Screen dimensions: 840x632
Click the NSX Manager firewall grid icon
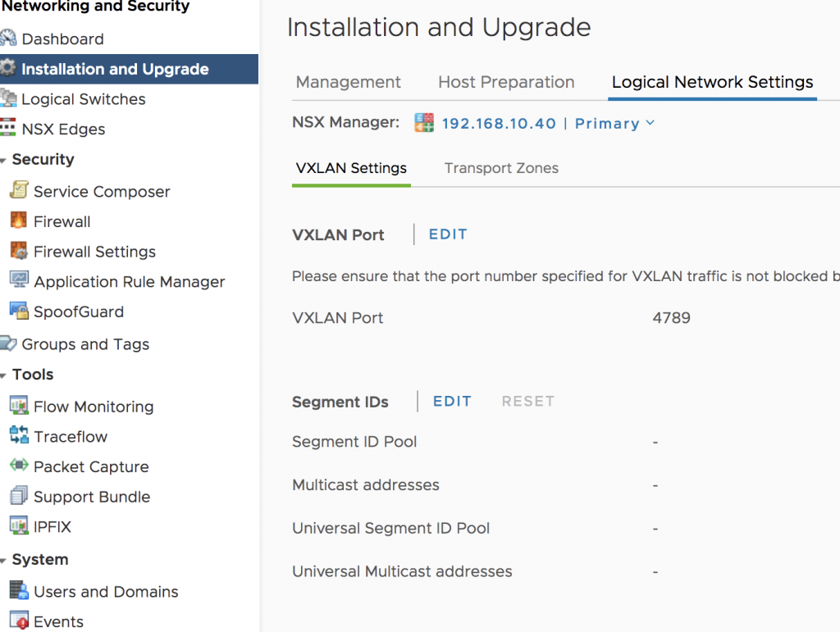[424, 122]
